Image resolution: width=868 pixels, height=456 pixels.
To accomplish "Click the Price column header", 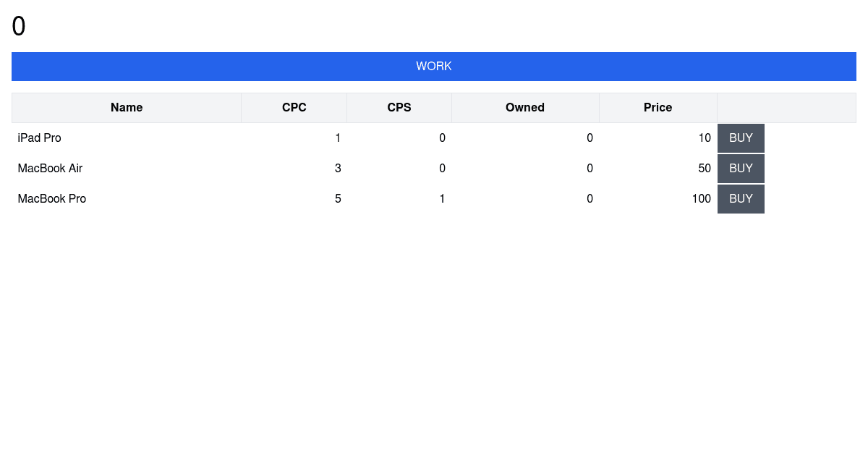I will tap(658, 108).
